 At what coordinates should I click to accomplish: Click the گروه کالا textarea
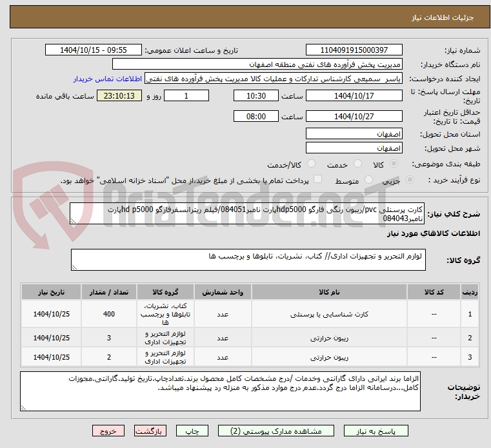pos(248,260)
